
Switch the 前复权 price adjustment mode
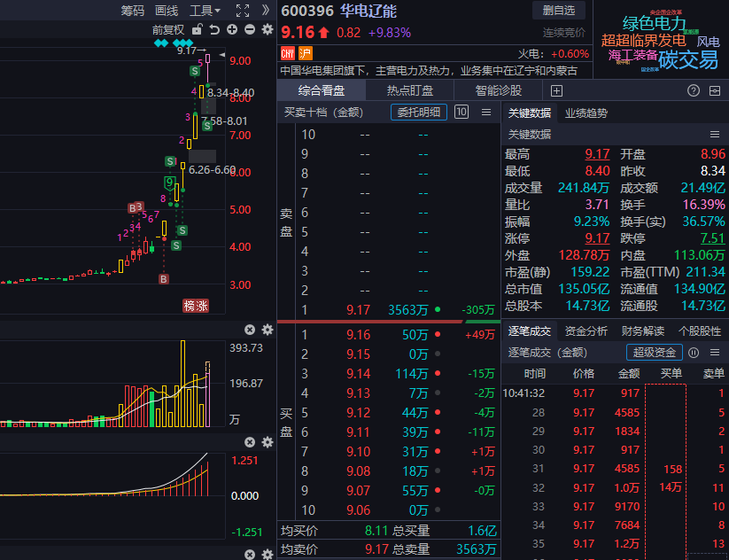pos(168,30)
